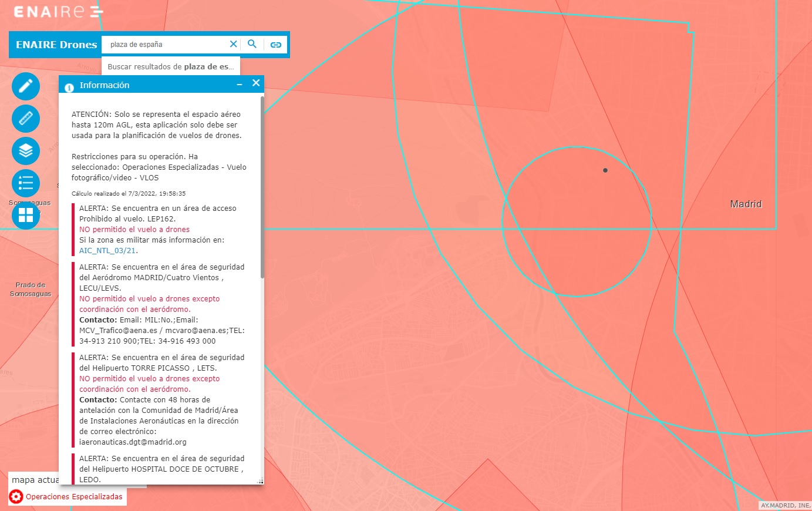Click the Información panel vertical scrollbar
The image size is (812, 511).
pyautogui.click(x=262, y=188)
